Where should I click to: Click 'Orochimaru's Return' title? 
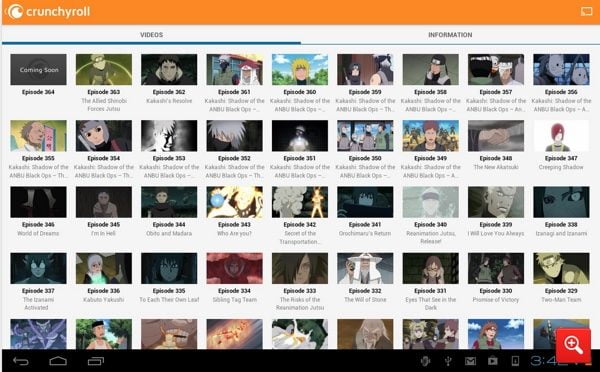point(365,233)
